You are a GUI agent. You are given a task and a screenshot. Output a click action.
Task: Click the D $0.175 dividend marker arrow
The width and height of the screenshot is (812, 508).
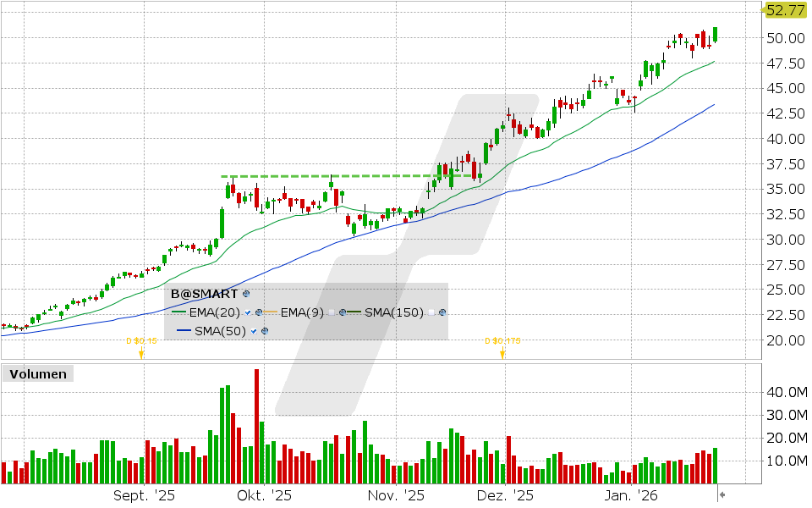502,353
